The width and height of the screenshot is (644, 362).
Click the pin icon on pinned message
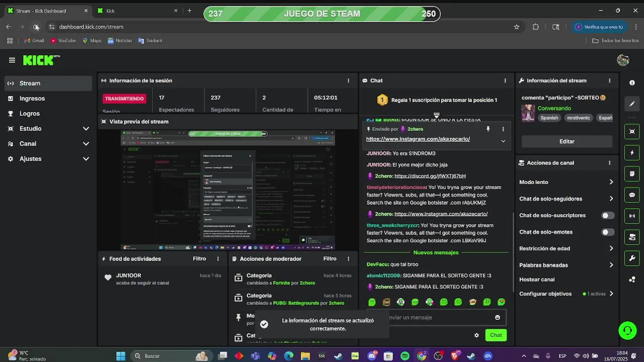coord(488,129)
